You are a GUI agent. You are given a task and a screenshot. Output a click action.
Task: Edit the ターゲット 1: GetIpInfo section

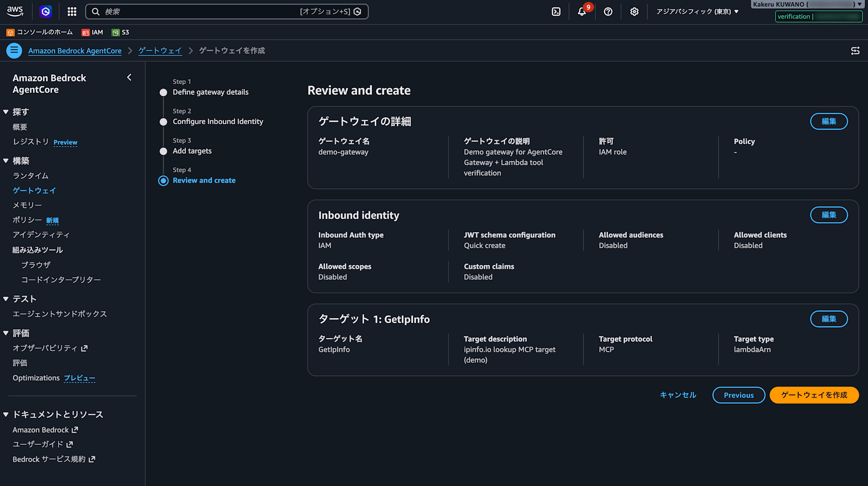829,319
